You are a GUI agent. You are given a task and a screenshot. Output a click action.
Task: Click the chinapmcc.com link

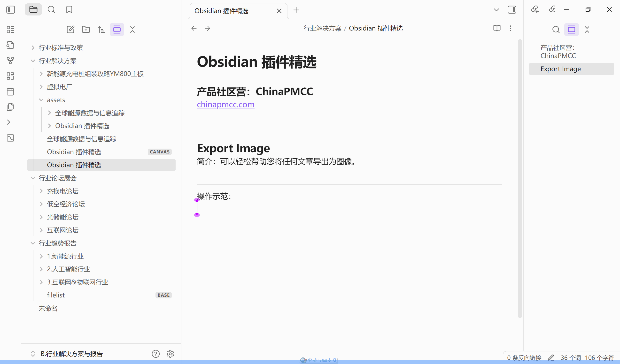pyautogui.click(x=225, y=104)
